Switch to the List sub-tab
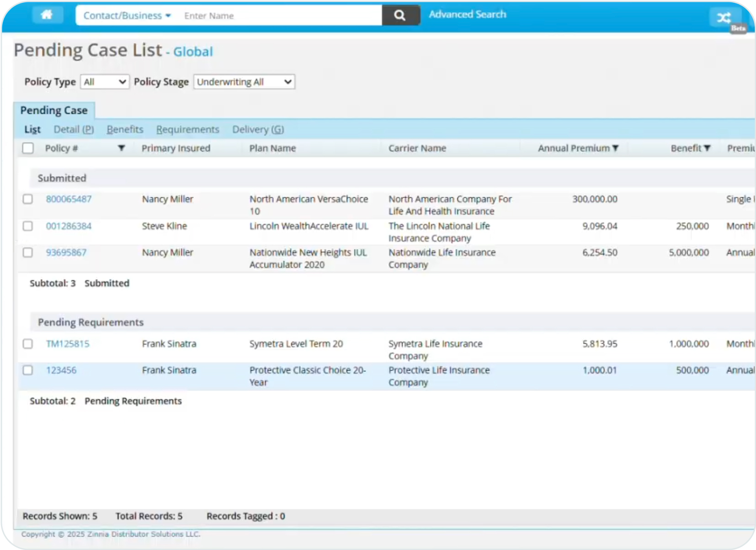756x550 pixels. pos(32,129)
